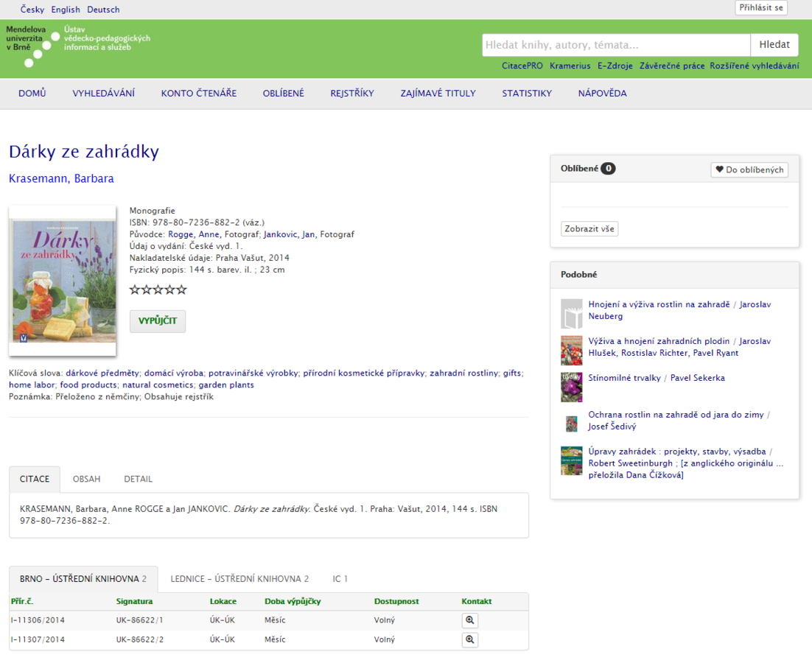The height and width of the screenshot is (663, 812).
Task: Open keyword natural cosmetics
Action: (x=158, y=385)
